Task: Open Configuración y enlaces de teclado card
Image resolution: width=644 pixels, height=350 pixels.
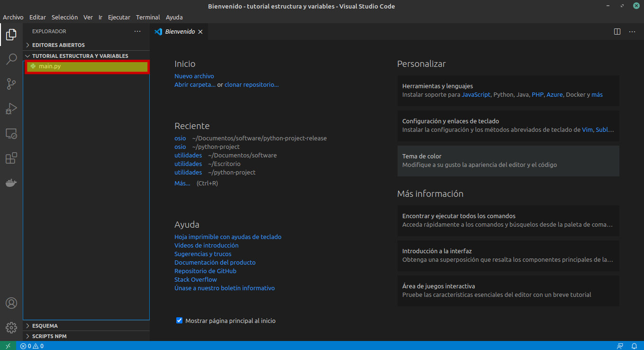Action: (x=508, y=126)
